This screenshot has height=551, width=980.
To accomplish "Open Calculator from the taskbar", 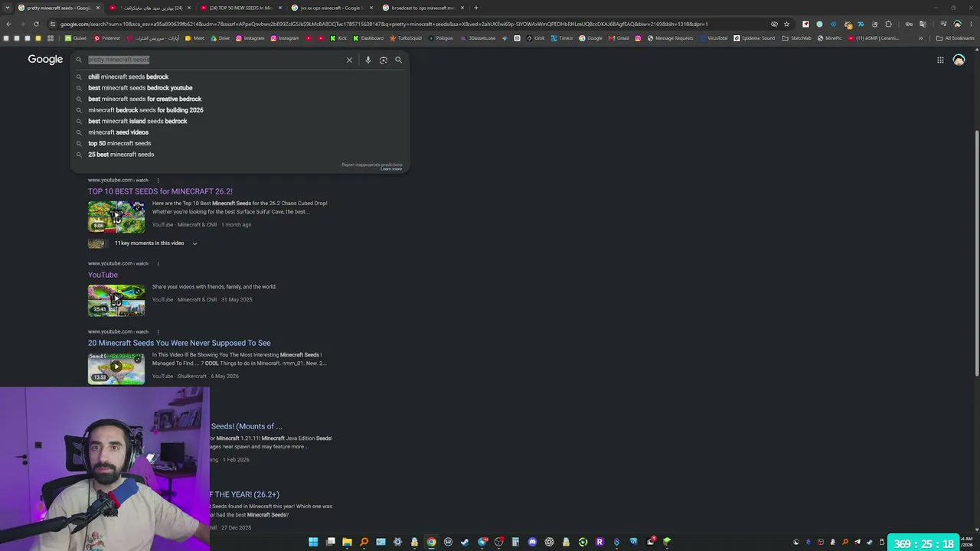I will pyautogui.click(x=515, y=542).
